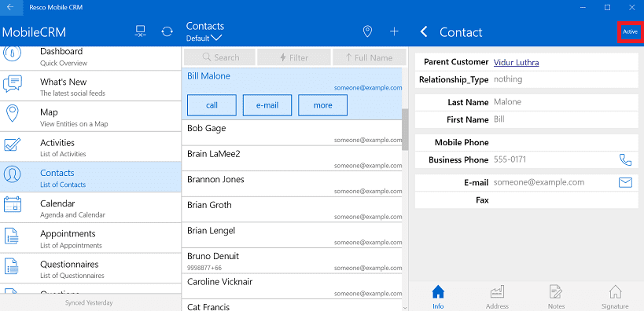Screen dimensions: 644x311
Task: Switch to the Address tab
Action: 497,297
